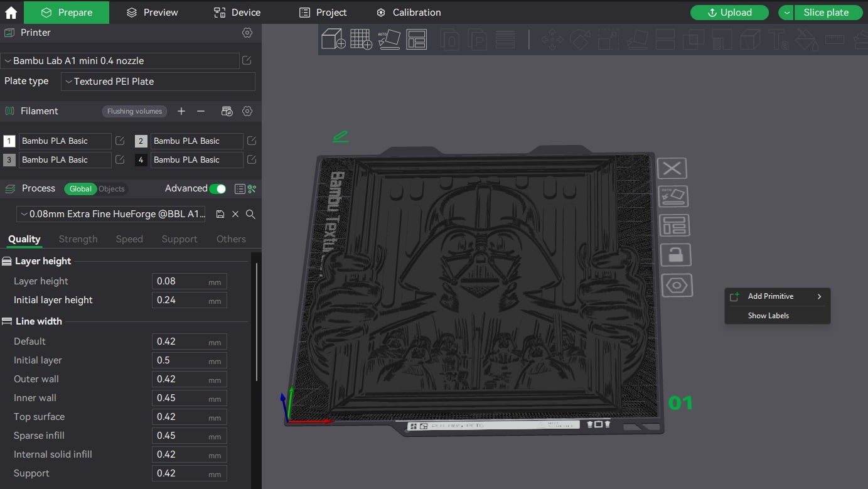Click the Color painting bucket icon

806,40
